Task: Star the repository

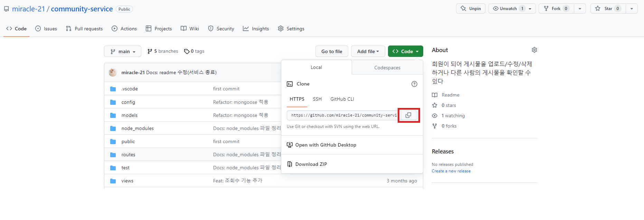Action: [x=608, y=9]
